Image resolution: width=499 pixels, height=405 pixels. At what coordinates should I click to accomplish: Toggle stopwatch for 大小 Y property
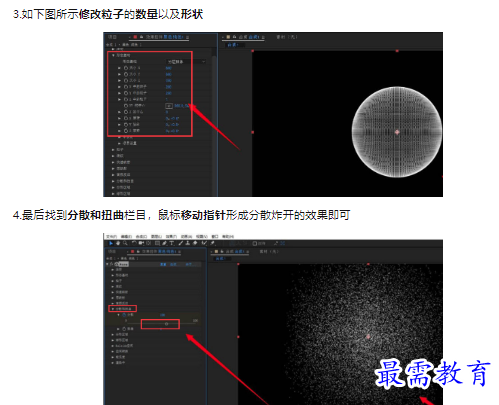[x=126, y=74]
